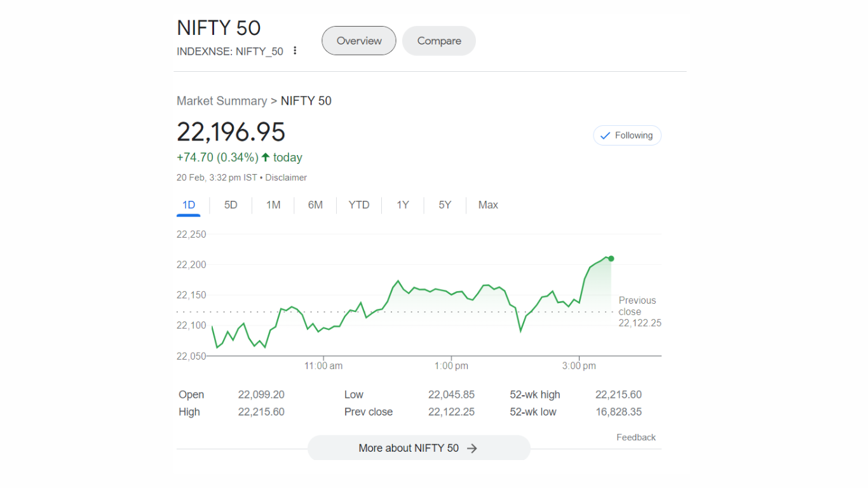Switch chart to 1M range
868x488 pixels.
point(273,205)
